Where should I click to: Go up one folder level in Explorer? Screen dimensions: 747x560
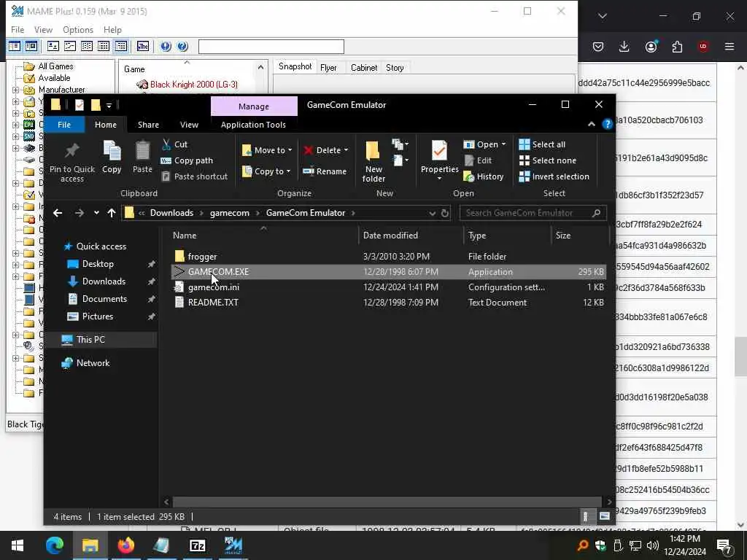pyautogui.click(x=112, y=213)
